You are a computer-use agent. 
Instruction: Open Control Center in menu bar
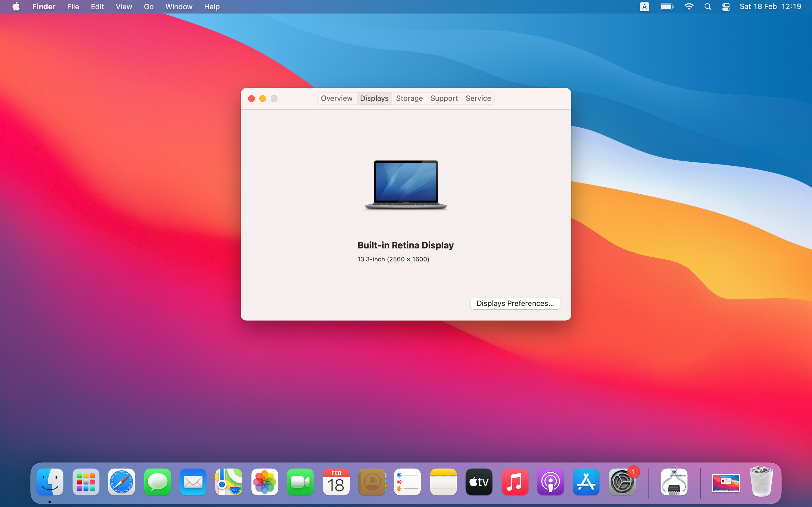click(726, 7)
